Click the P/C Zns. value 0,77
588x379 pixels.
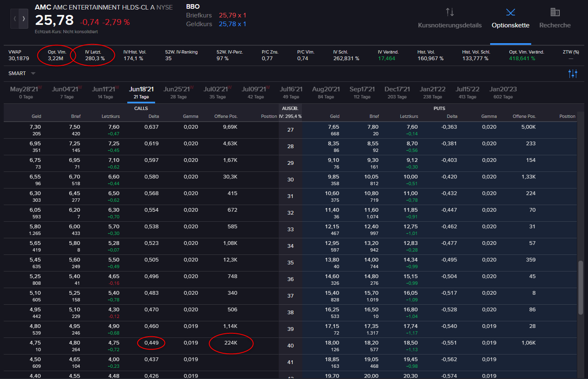(267, 59)
